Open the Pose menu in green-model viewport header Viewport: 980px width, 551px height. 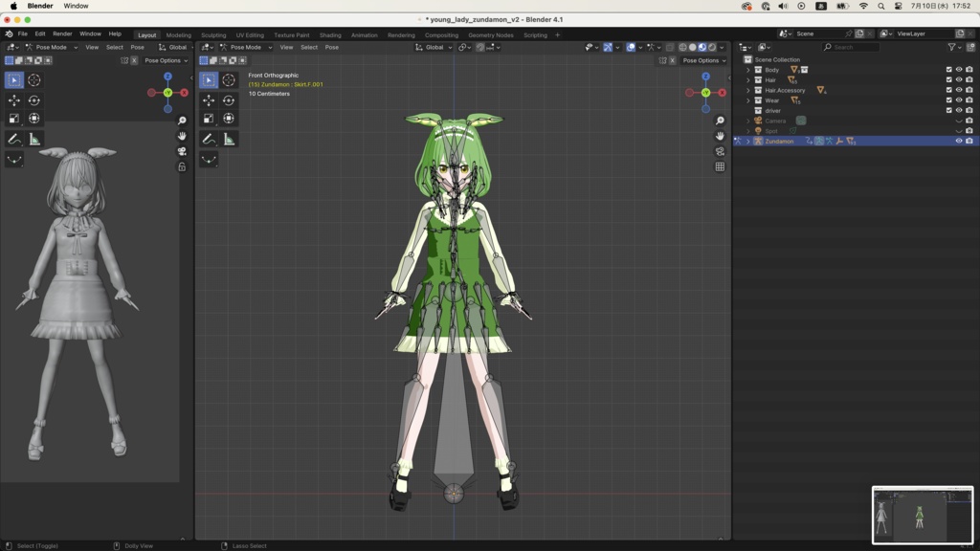click(332, 48)
